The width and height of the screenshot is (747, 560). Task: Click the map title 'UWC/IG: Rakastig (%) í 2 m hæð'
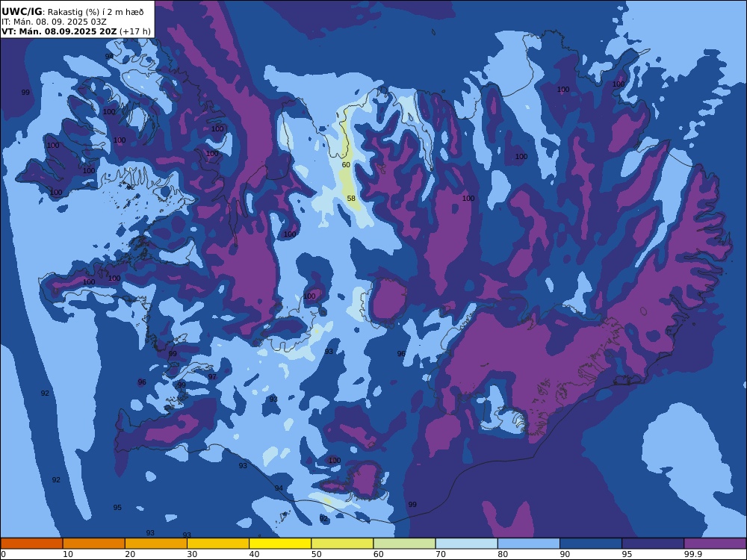click(72, 12)
